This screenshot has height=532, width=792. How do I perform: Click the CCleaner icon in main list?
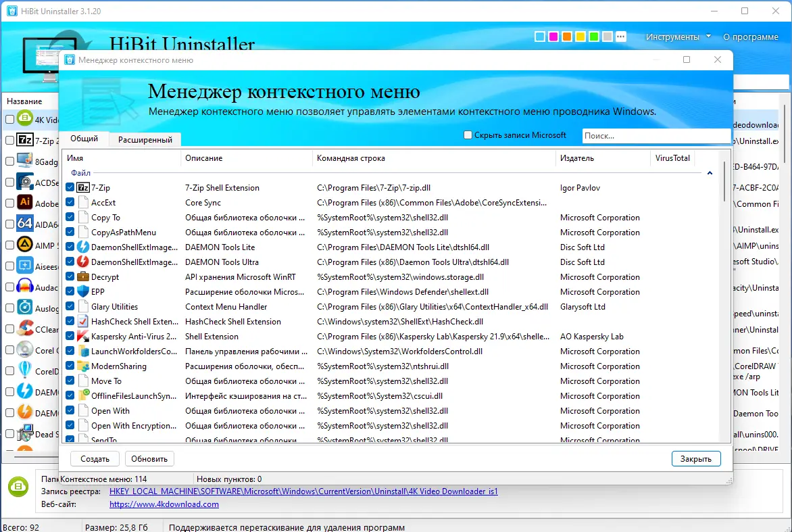[25, 329]
